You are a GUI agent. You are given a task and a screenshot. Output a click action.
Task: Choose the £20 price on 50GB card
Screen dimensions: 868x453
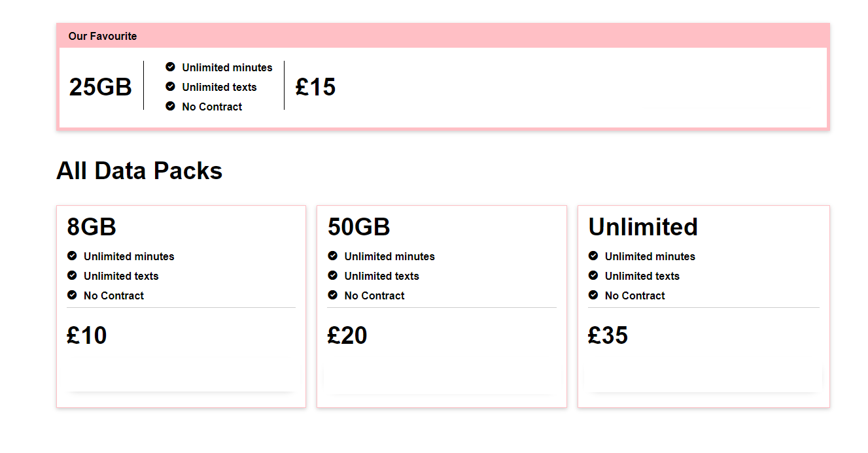[x=347, y=335]
